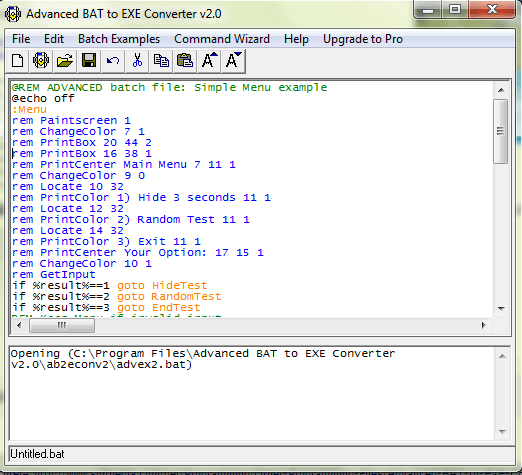Click the 'goto EndTest' line
Image resolution: width=522 pixels, height=475 pixels.
[106, 308]
